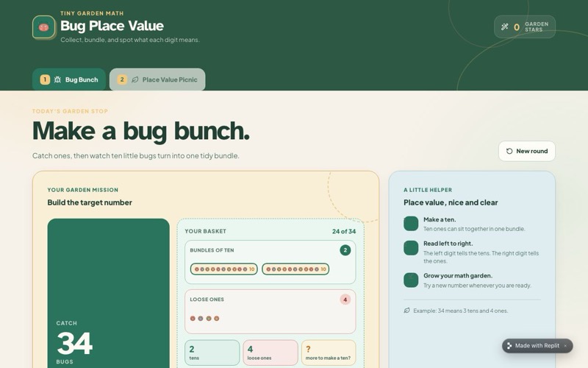The image size is (588, 368).
Task: Click the Replit logo in the badge
Action: (x=509, y=346)
